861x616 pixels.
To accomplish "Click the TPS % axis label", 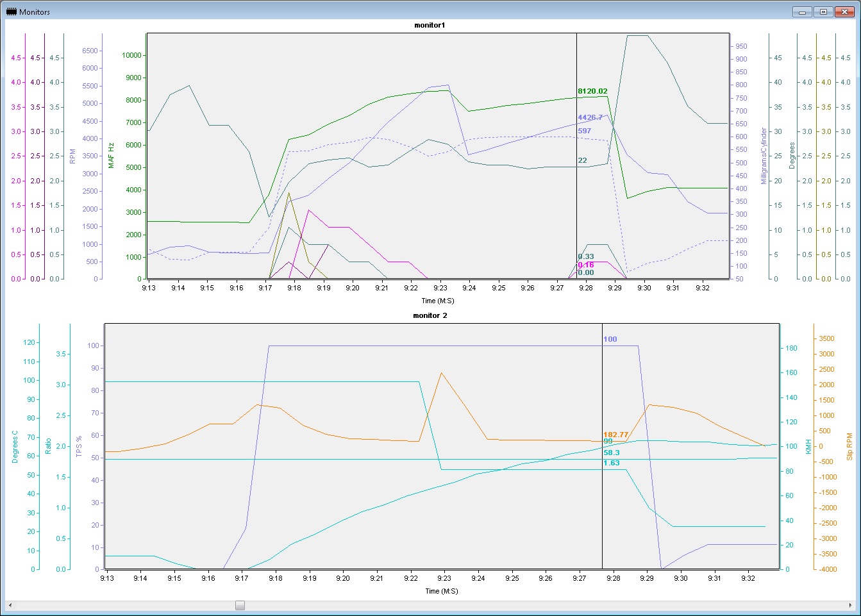I will pyautogui.click(x=79, y=446).
